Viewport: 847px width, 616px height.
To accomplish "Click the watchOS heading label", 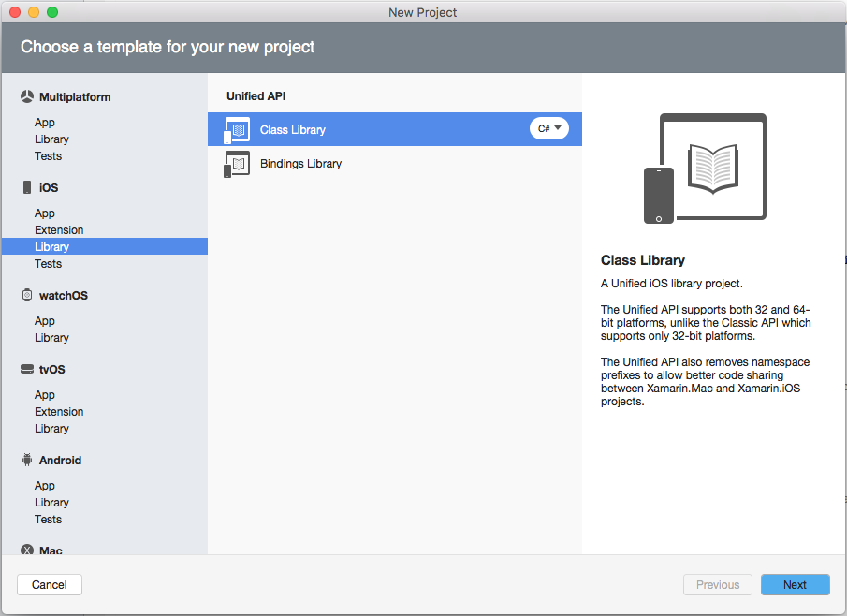I will pyautogui.click(x=64, y=295).
